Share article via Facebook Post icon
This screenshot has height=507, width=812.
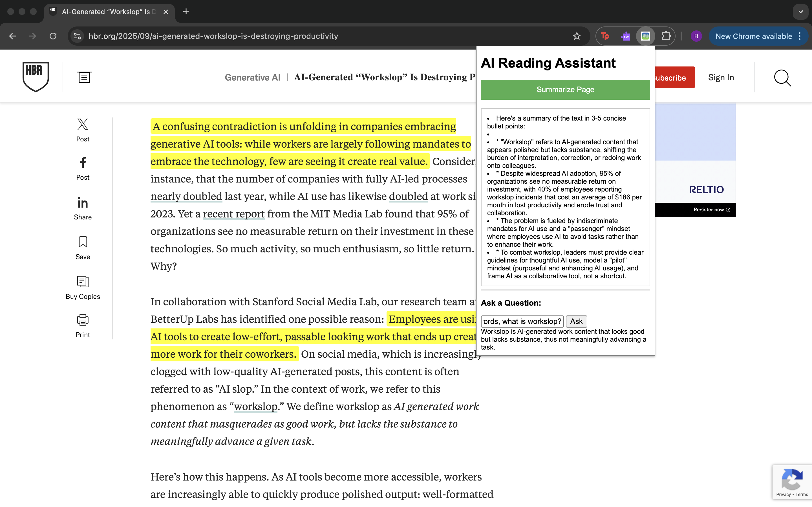pyautogui.click(x=83, y=163)
